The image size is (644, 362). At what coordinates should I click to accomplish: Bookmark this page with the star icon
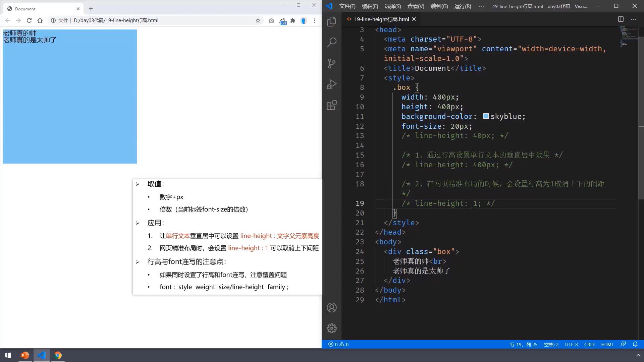tap(258, 20)
